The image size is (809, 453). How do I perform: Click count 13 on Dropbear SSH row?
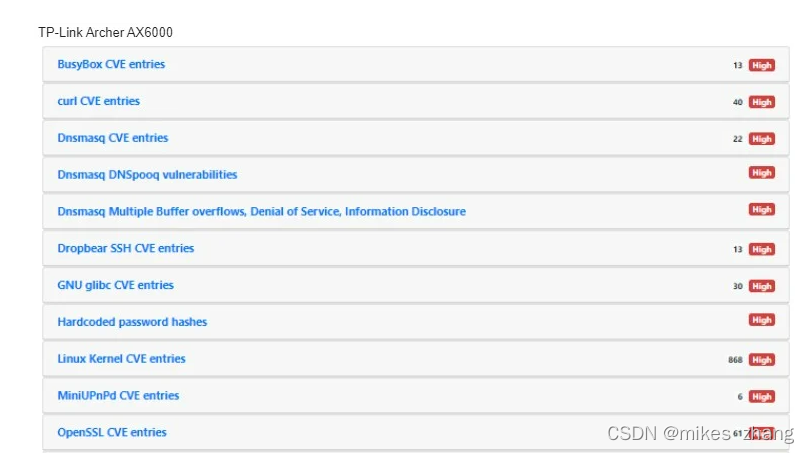[737, 249]
